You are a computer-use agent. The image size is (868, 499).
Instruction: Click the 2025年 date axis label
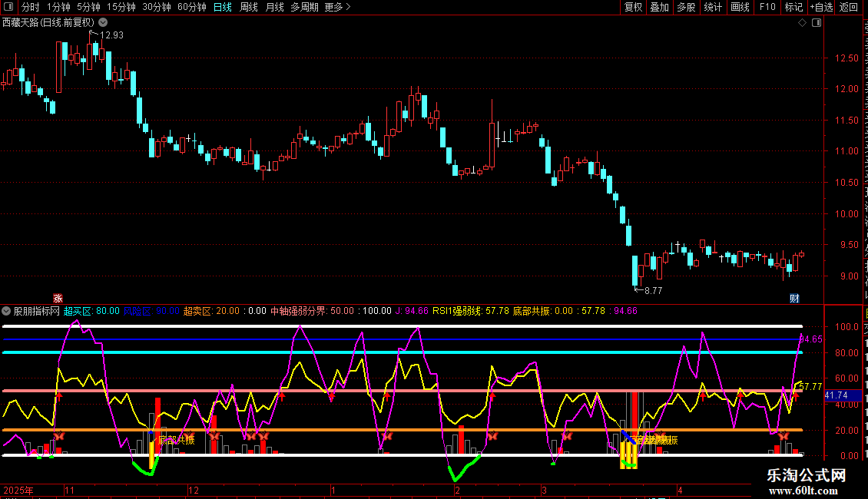[x=18, y=490]
